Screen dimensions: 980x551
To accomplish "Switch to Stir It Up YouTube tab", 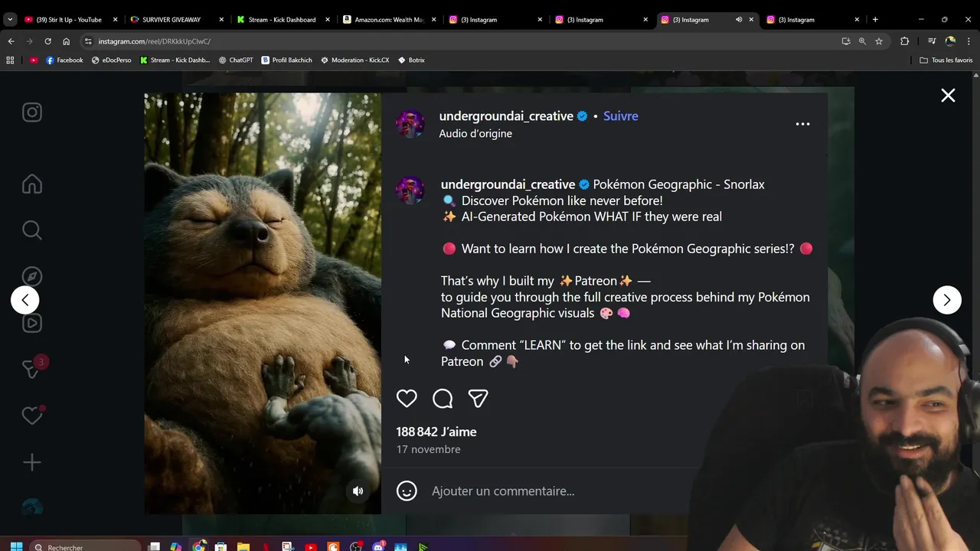I will pos(69,20).
